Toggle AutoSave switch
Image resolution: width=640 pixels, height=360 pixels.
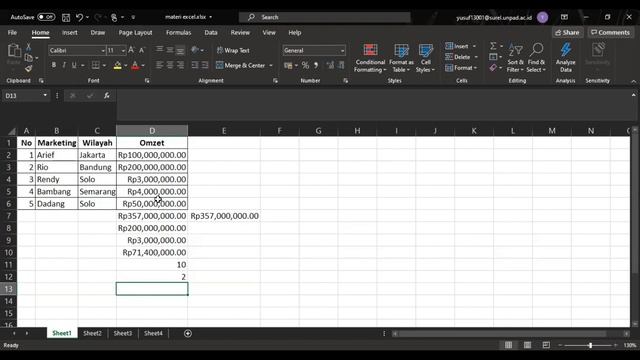(x=46, y=17)
